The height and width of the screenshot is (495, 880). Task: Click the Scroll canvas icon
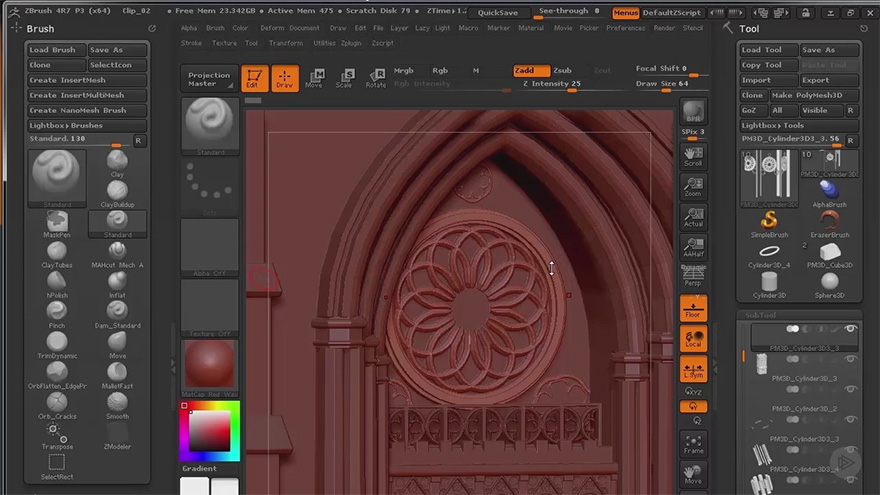click(693, 157)
